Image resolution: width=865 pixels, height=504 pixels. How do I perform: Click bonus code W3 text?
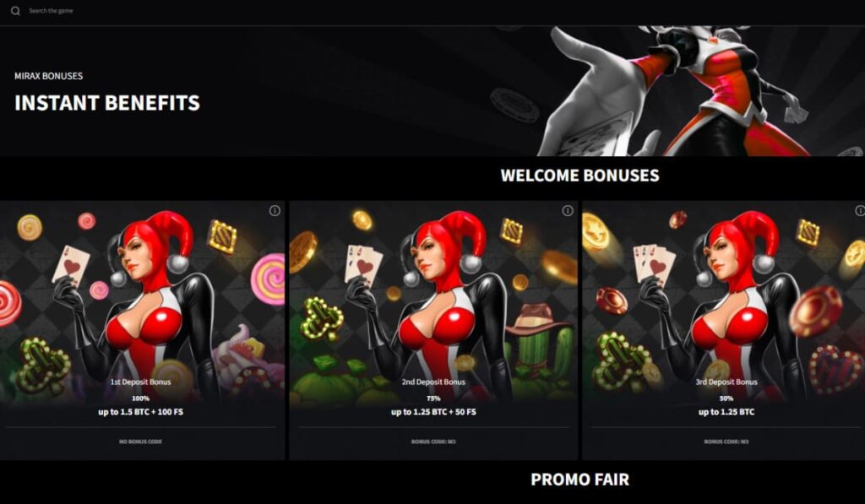(726, 442)
